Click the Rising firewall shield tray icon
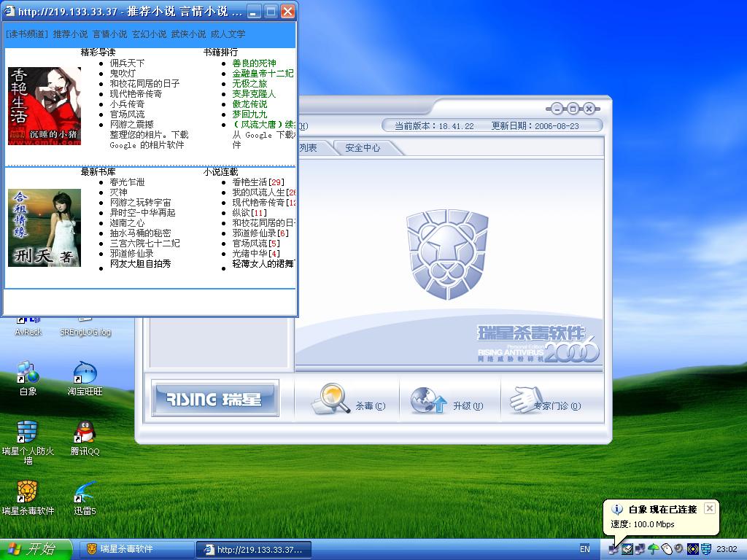This screenshot has height=560, width=747. coord(706,549)
